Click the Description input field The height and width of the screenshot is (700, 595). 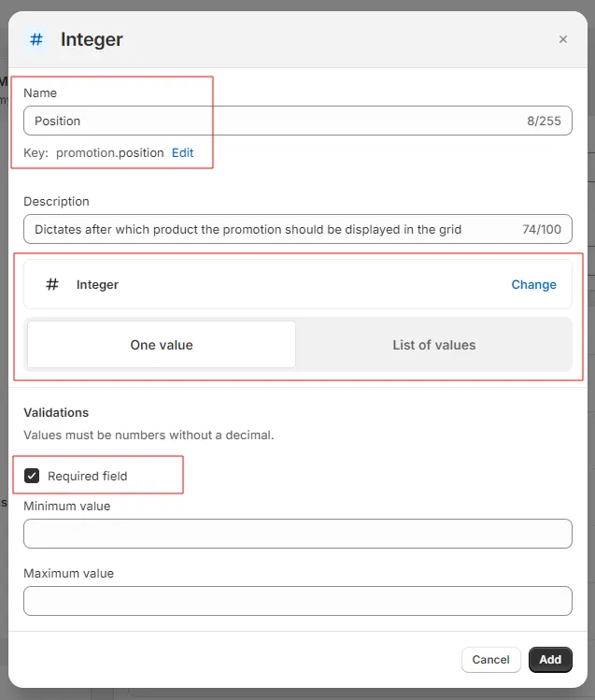(x=297, y=229)
